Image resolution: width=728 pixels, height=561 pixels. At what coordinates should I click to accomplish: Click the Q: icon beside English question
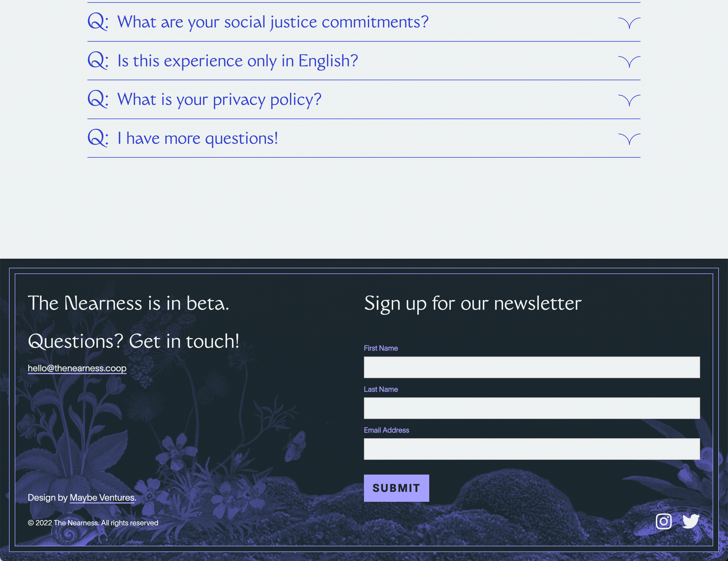98,60
